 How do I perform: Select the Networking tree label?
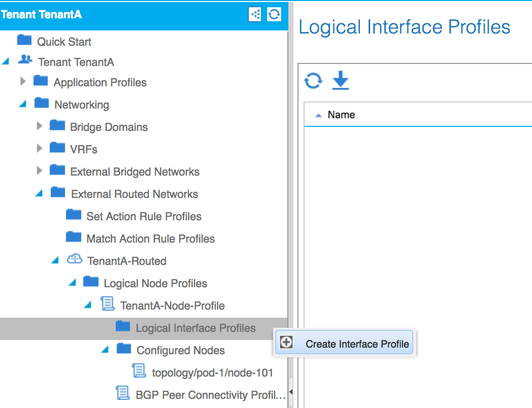click(x=82, y=105)
